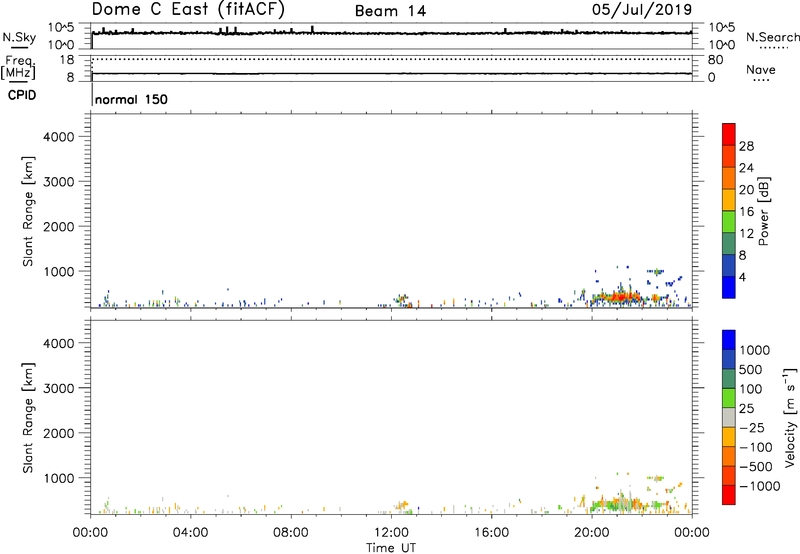
Task: Click the date '05/Jul/2019'
Action: [642, 10]
